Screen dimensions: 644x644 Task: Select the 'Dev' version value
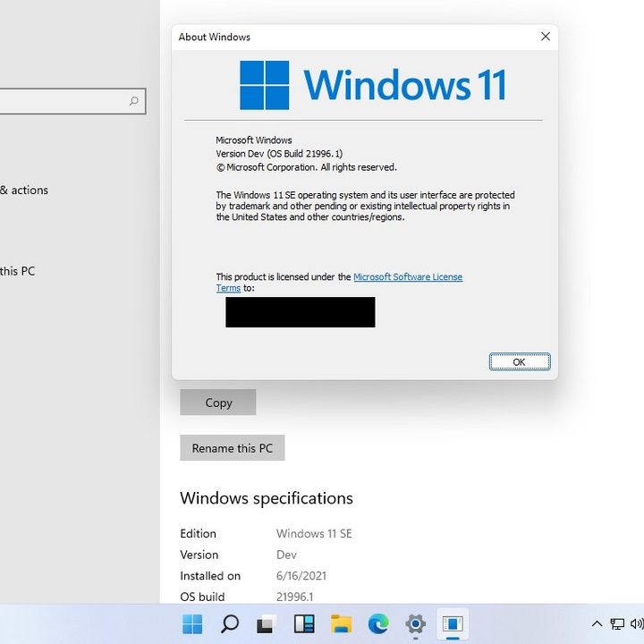tap(287, 555)
